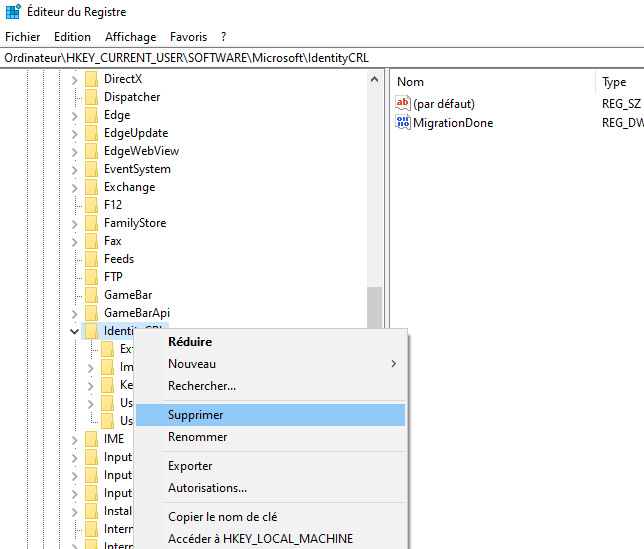Choose Rechercher... in the context menu

point(270,386)
